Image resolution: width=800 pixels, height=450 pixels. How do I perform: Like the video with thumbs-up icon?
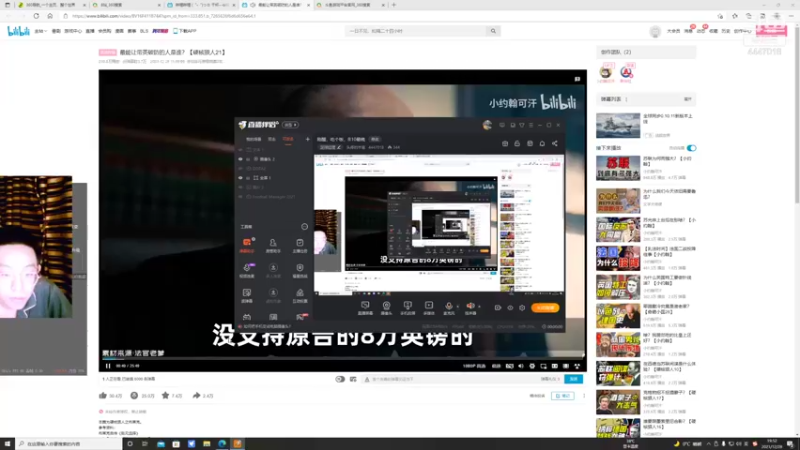coord(103,395)
